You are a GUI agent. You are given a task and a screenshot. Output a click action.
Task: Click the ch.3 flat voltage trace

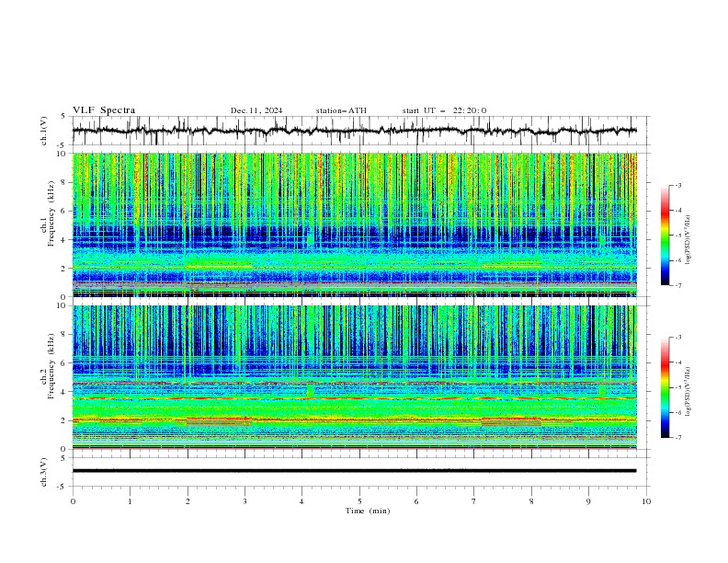pyautogui.click(x=354, y=471)
